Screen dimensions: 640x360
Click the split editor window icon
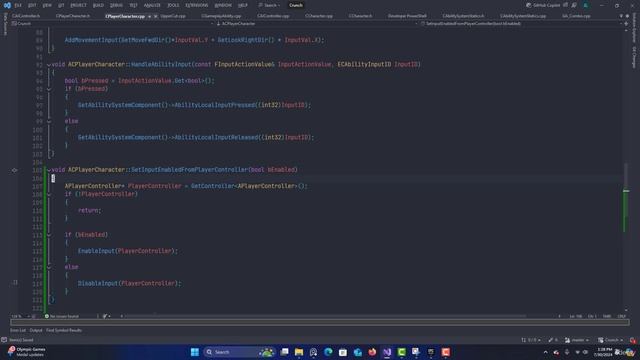pyautogui.click(x=626, y=24)
